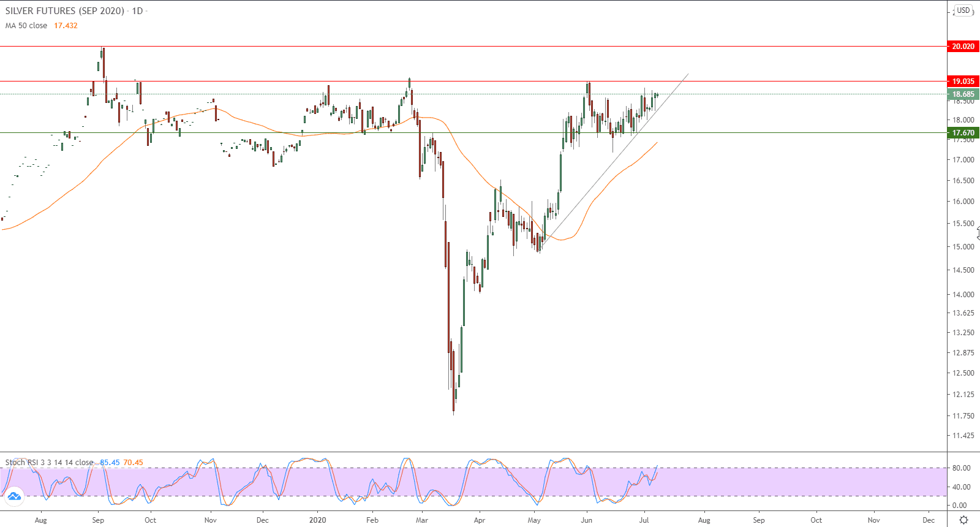Click 12.875 on the price axis
The image size is (980, 527).
click(963, 353)
